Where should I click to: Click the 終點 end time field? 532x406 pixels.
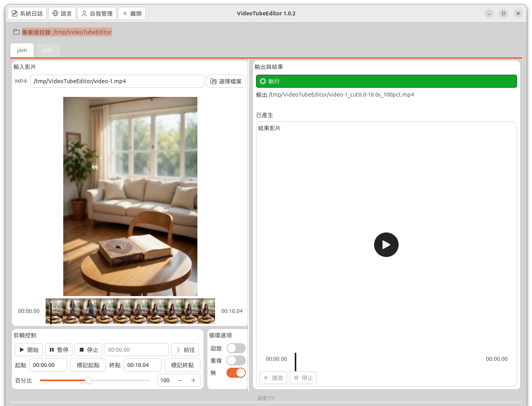click(143, 365)
